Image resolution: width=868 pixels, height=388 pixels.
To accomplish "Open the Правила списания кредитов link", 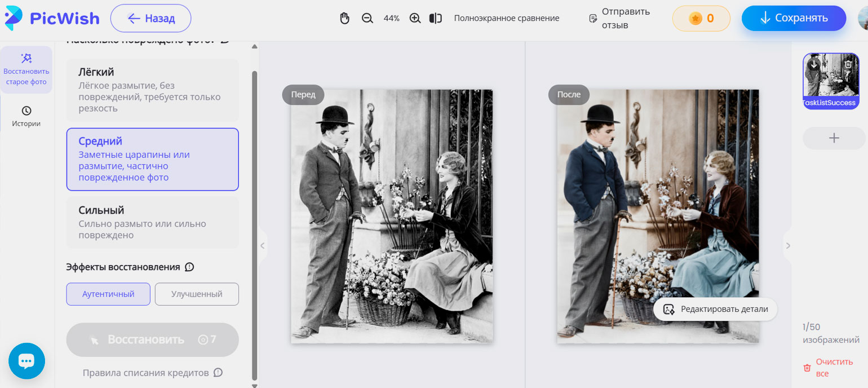I will 145,373.
